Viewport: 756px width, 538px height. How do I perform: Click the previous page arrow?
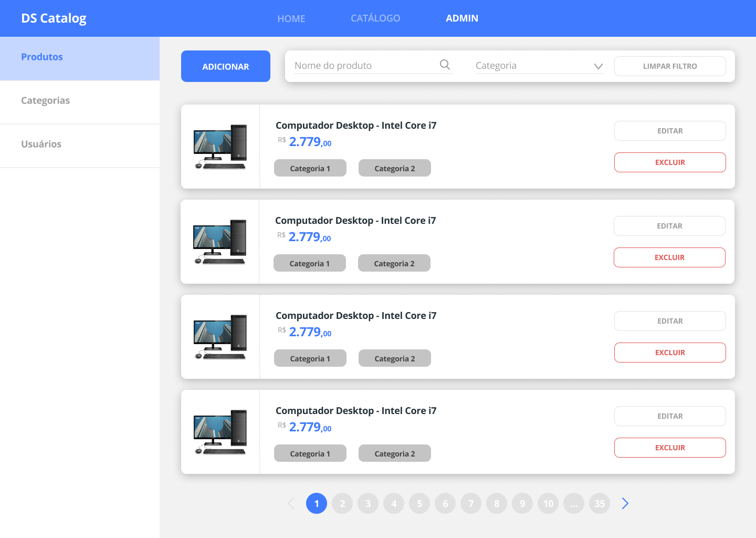pos(291,503)
